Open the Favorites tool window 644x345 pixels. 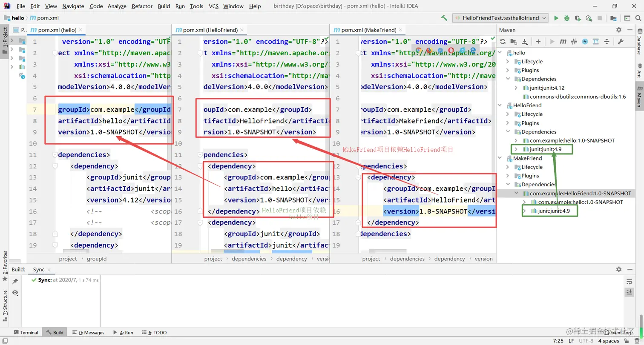(x=5, y=266)
